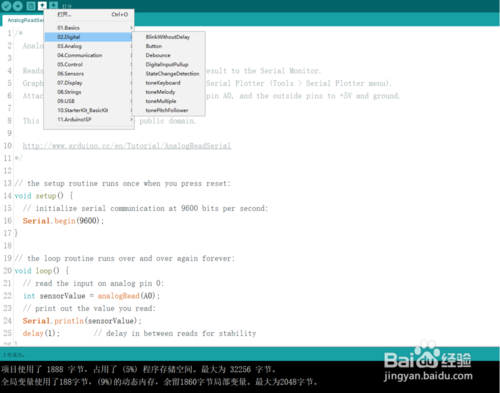The image size is (500, 393).
Task: Load the DigitalInputPullup example
Action: 169,64
